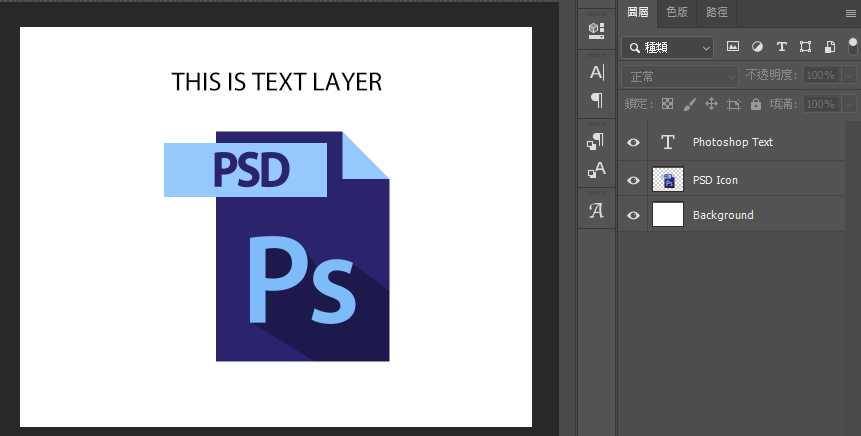Screen dimensions: 861x436
Task: Lock transparent pixels checkerboard icon
Action: [x=667, y=104]
